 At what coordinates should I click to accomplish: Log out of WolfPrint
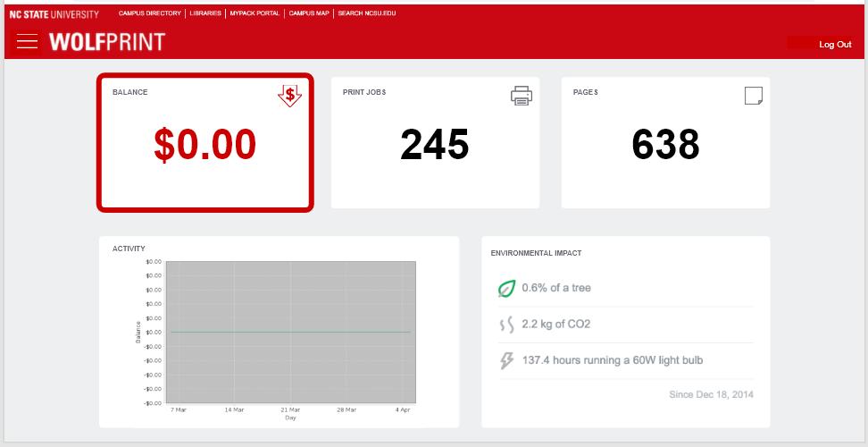[x=835, y=45]
